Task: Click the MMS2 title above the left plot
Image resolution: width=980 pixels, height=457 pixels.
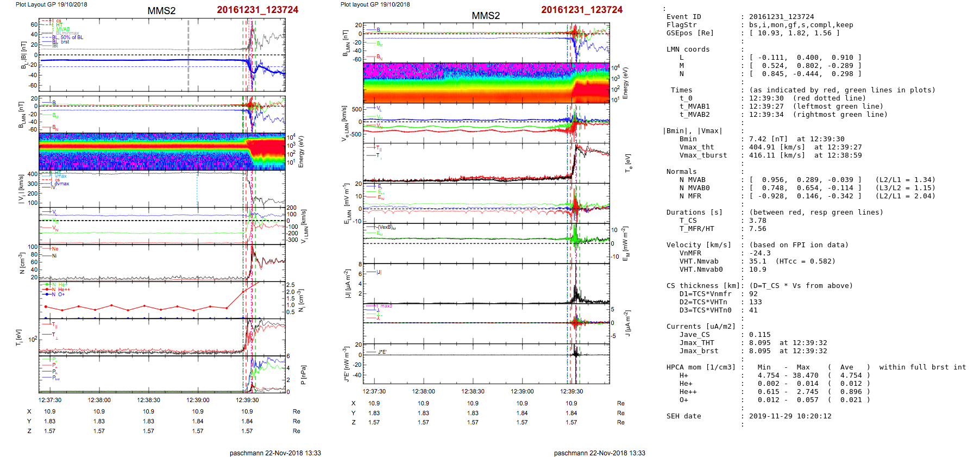Action: (x=161, y=11)
